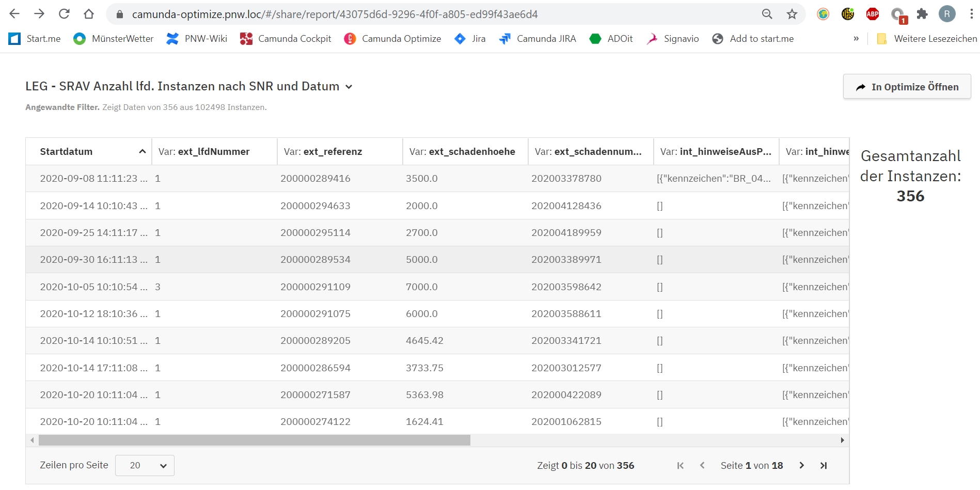The width and height of the screenshot is (980, 490).
Task: Open the Camunda Optimize bookmark
Action: tap(392, 39)
